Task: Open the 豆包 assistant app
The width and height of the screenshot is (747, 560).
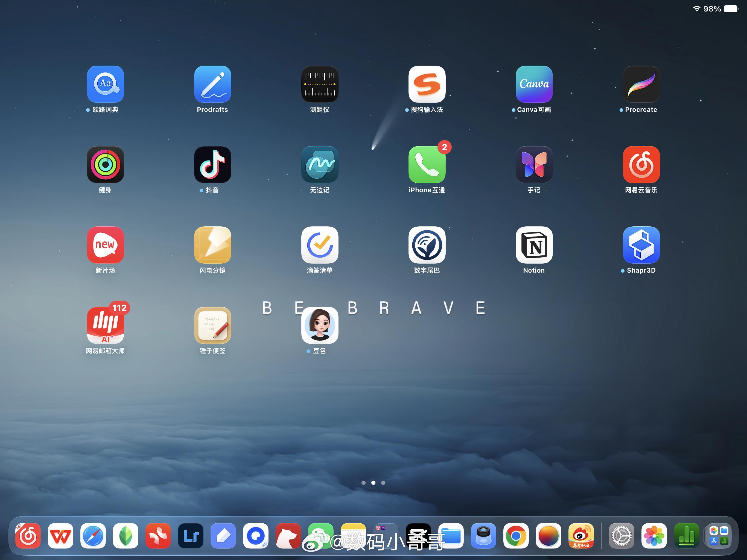Action: click(x=320, y=325)
